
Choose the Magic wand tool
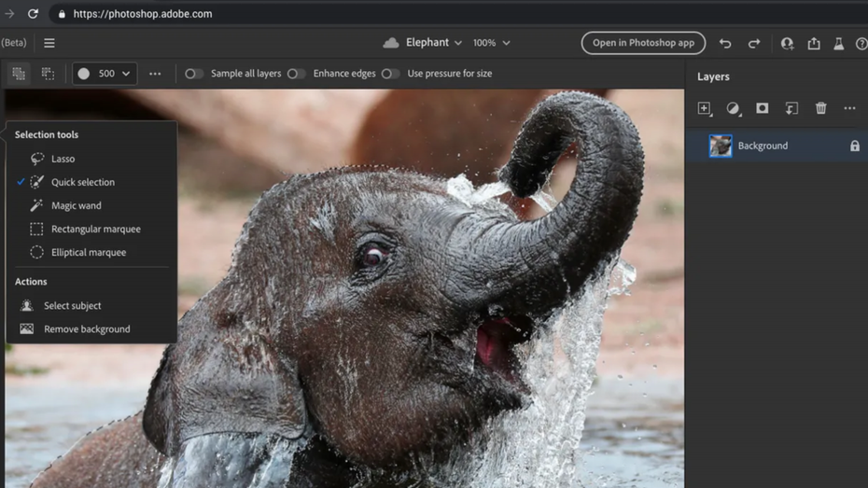click(76, 205)
